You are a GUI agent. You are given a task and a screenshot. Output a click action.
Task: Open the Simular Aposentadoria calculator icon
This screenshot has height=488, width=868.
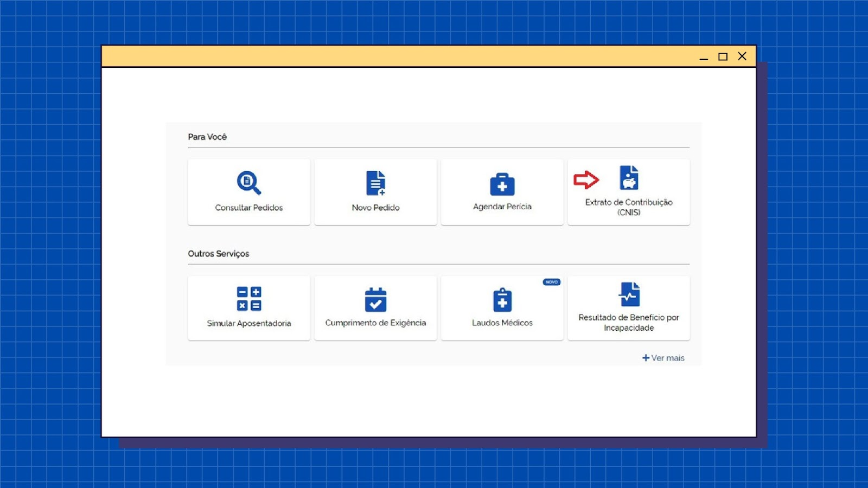pos(249,299)
